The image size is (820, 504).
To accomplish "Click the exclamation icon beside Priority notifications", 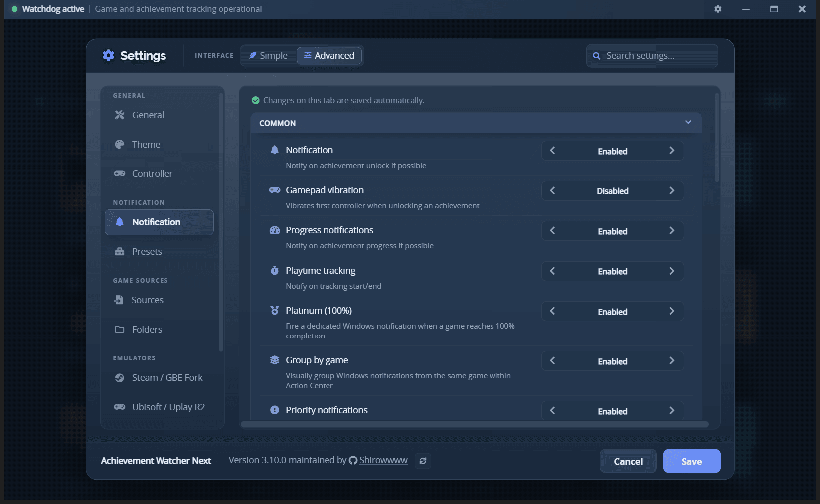I will pyautogui.click(x=274, y=410).
